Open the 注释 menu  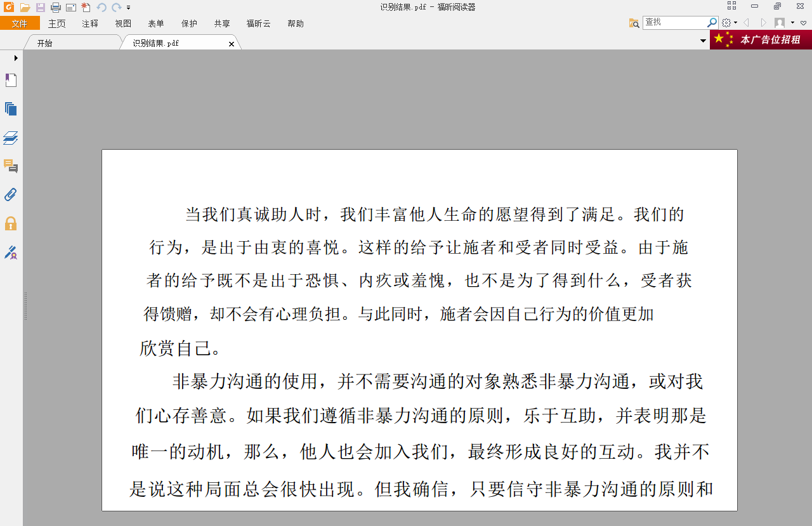[90, 23]
